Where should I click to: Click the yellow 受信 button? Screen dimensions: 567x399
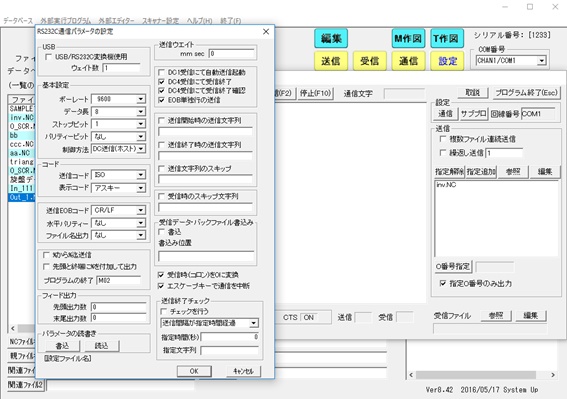[x=370, y=61]
